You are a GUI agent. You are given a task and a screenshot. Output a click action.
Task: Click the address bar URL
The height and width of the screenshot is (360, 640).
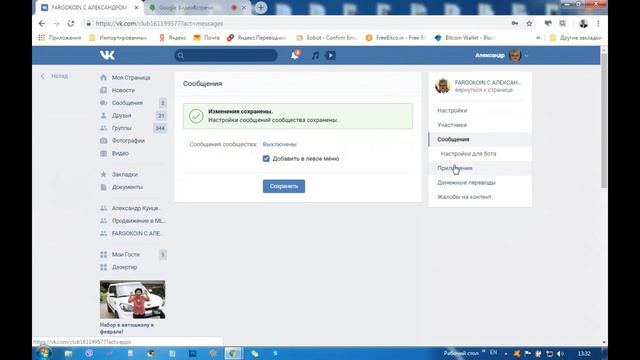coord(159,24)
